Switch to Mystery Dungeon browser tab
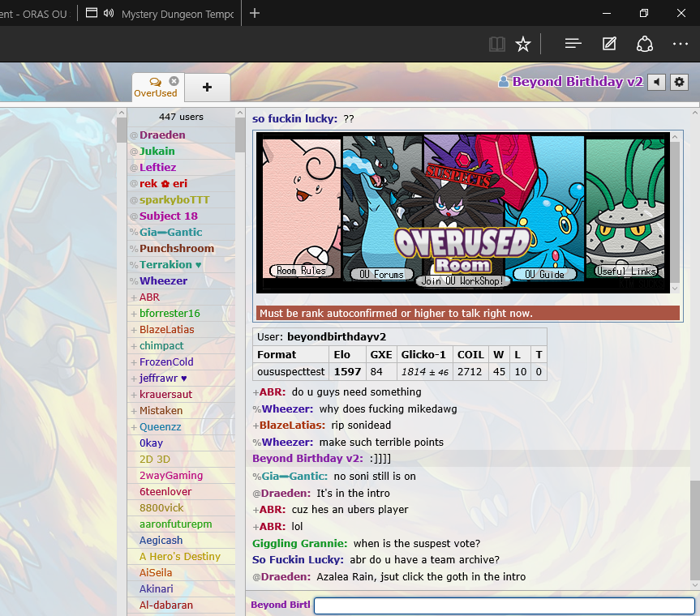The height and width of the screenshot is (616, 700). [176, 14]
